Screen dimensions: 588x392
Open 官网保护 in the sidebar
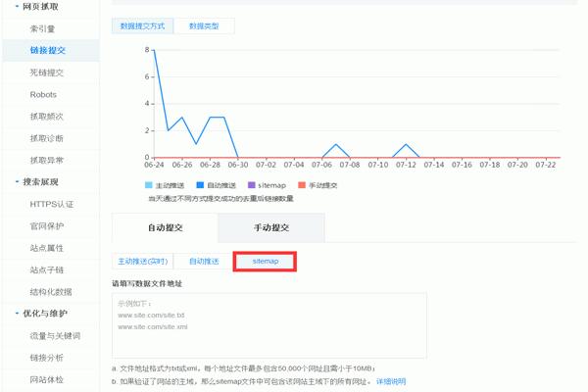pyautogui.click(x=47, y=225)
